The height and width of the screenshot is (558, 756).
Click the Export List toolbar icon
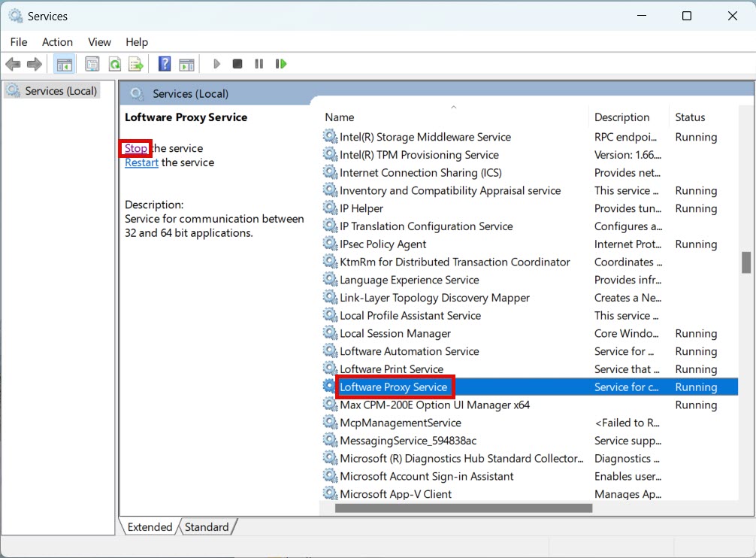(x=135, y=64)
